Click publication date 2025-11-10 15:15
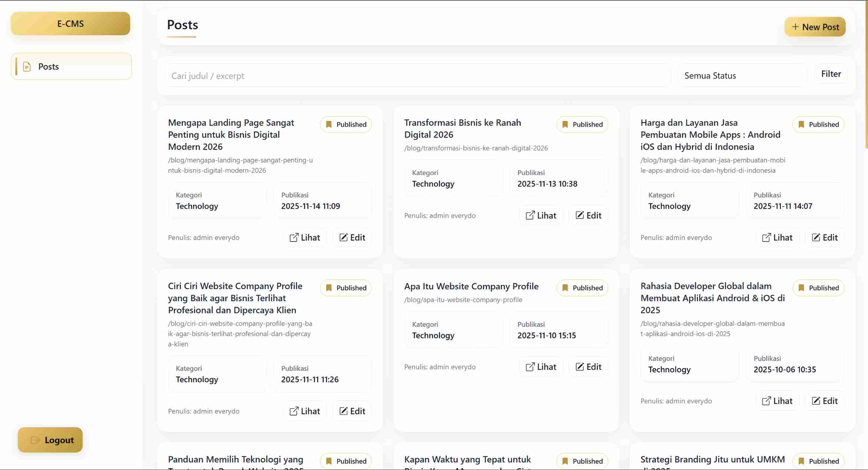 [x=547, y=335]
